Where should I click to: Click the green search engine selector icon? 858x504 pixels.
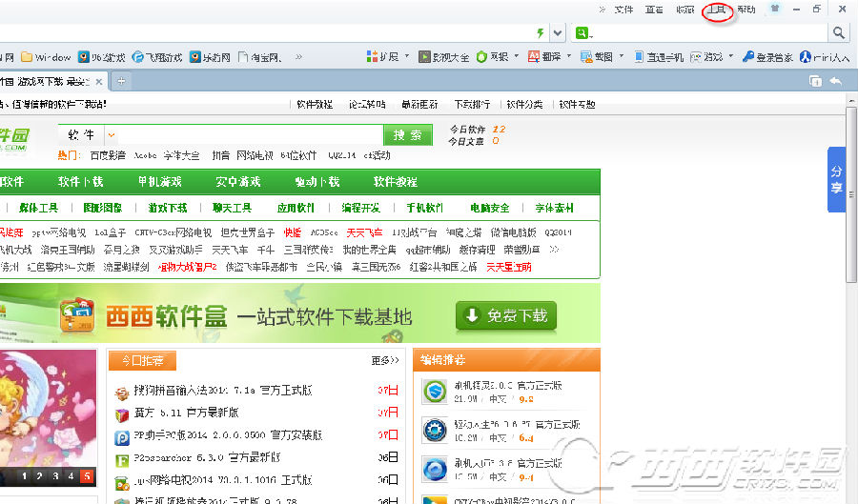coord(582,33)
